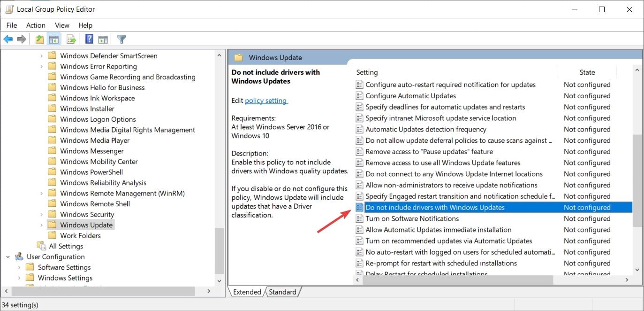Click the Allow Automatic Updates immediate installation icon

point(359,230)
